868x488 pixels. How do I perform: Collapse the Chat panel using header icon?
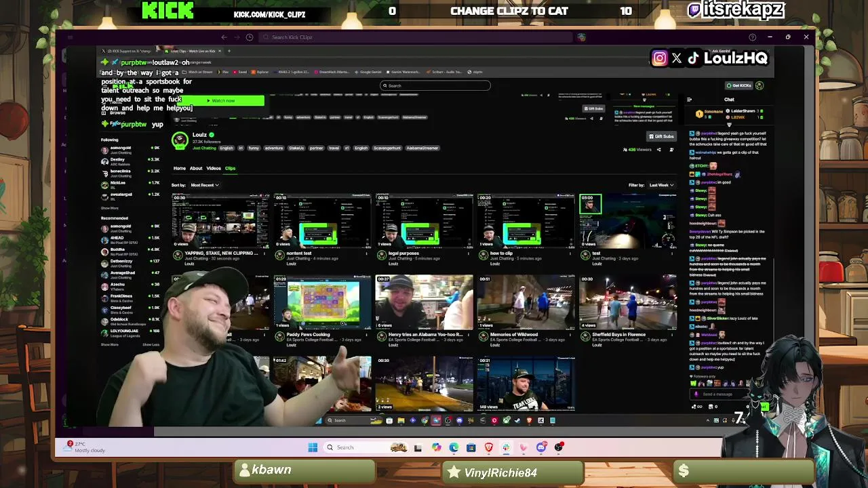point(690,100)
